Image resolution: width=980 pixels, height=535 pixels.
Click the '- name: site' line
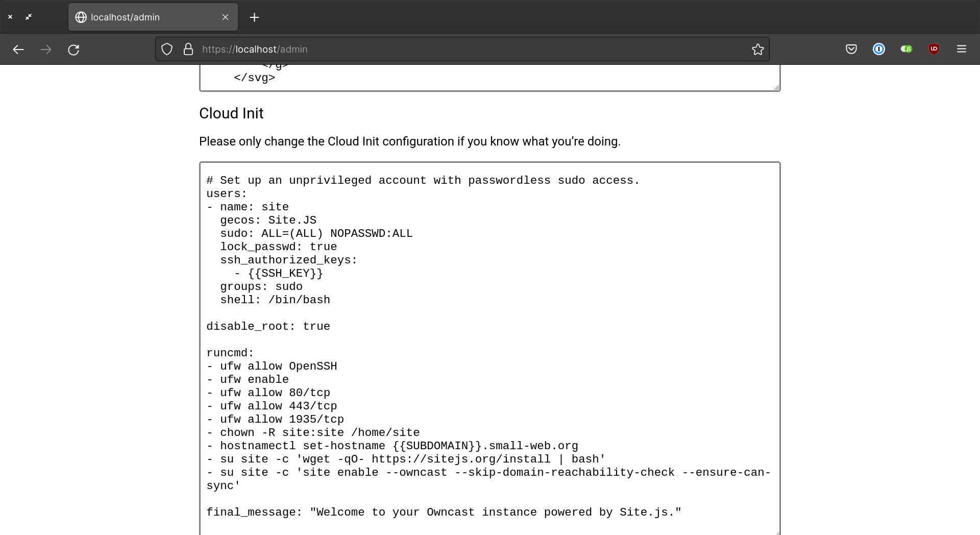tap(248, 207)
